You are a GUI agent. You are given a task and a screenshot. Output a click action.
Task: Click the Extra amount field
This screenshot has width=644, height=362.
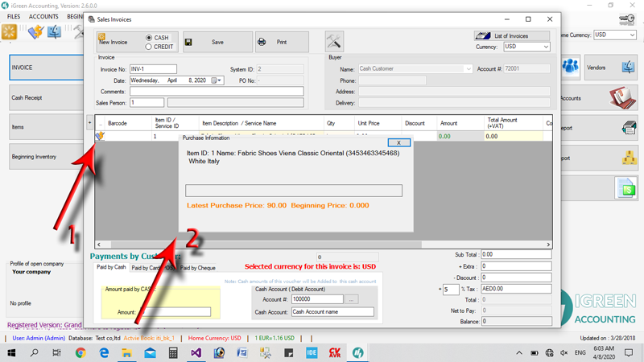[x=516, y=266]
